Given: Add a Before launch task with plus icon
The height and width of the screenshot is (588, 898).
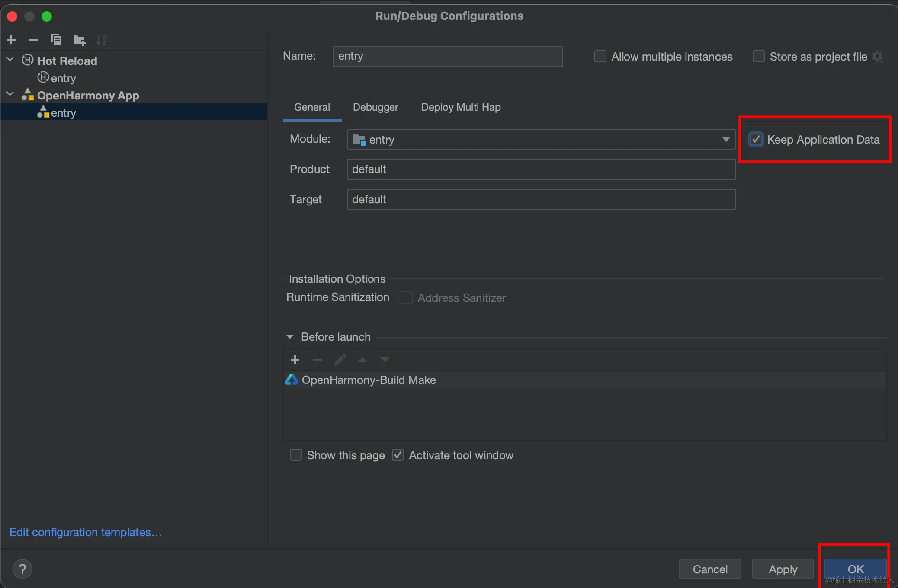Looking at the screenshot, I should tap(295, 360).
